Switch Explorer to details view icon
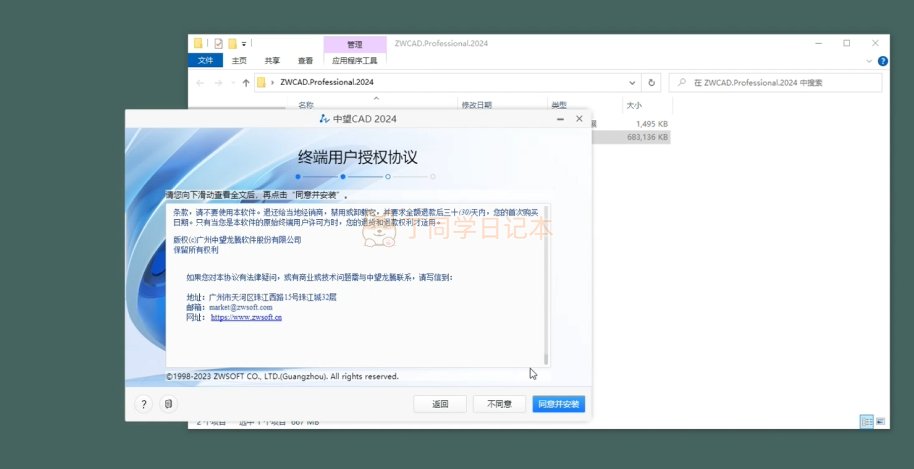Viewport: 914px width, 469px height. 867,421
